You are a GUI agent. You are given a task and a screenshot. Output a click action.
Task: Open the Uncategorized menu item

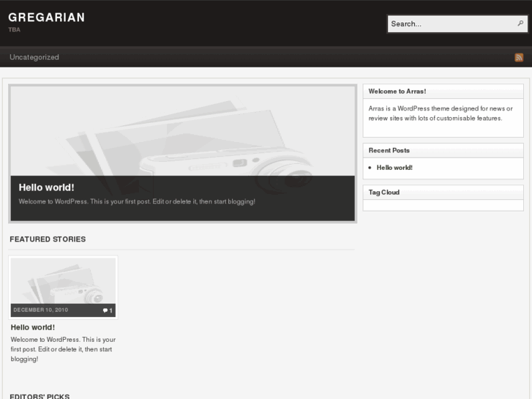point(34,57)
